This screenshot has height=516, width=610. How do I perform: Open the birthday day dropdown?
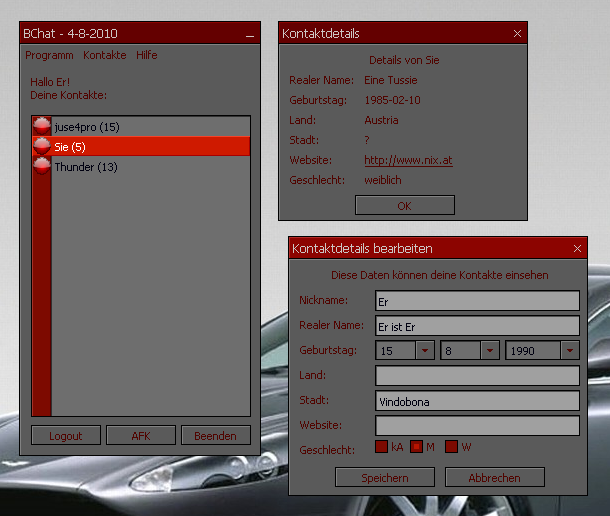pyautogui.click(x=425, y=351)
